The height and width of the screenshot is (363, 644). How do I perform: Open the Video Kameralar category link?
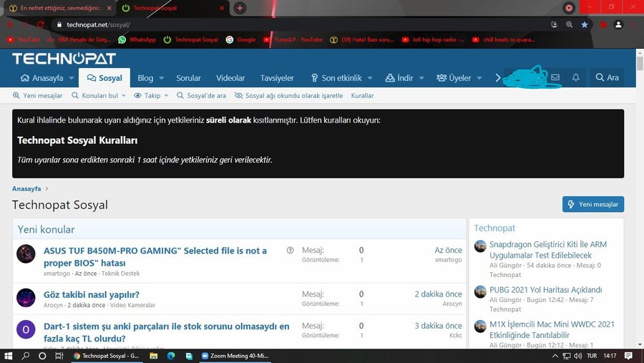[x=132, y=305]
